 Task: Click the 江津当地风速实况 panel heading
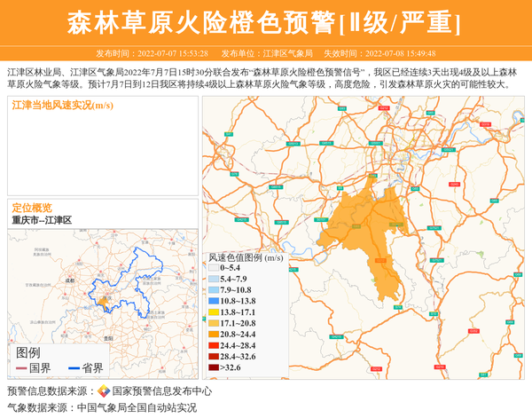click(x=62, y=105)
